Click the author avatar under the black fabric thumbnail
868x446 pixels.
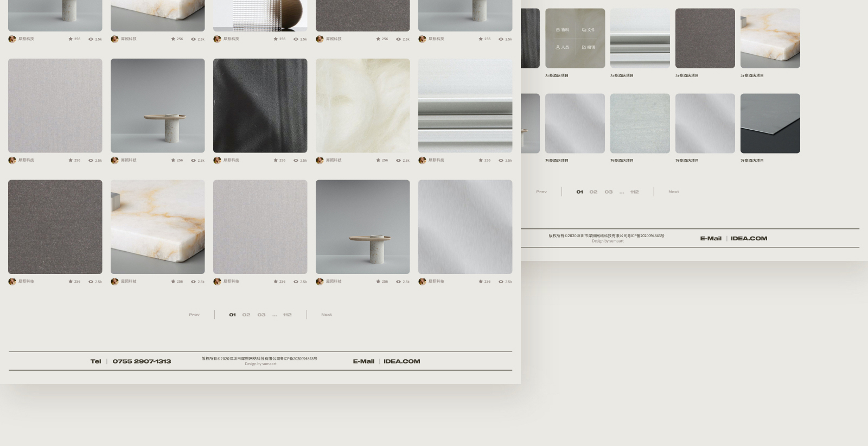coord(217,161)
